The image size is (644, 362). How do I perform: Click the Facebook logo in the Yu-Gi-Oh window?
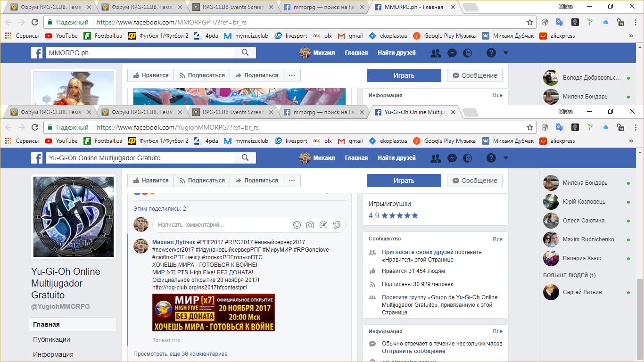pos(37,158)
